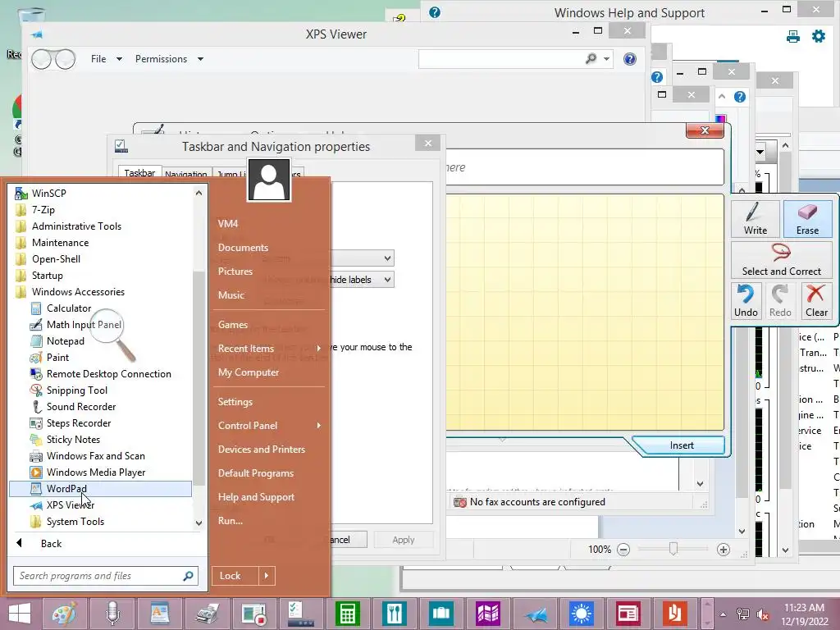The image size is (840, 630).
Task: Click the zoom in plus button
Action: click(724, 549)
